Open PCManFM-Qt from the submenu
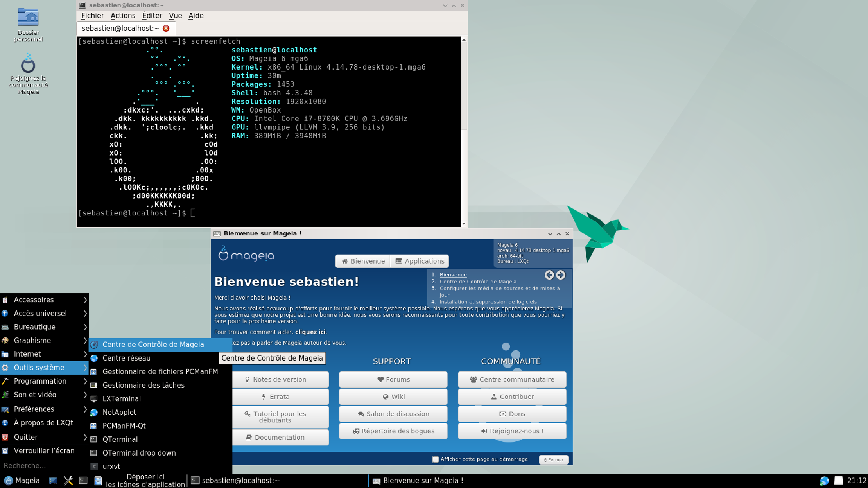This screenshot has height=488, width=868. pyautogui.click(x=160, y=426)
